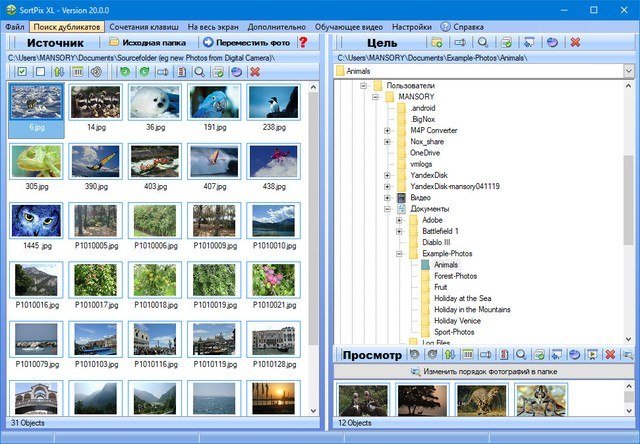Expand the M4P Converter folder node
The height and width of the screenshot is (444, 640).
[x=387, y=130]
